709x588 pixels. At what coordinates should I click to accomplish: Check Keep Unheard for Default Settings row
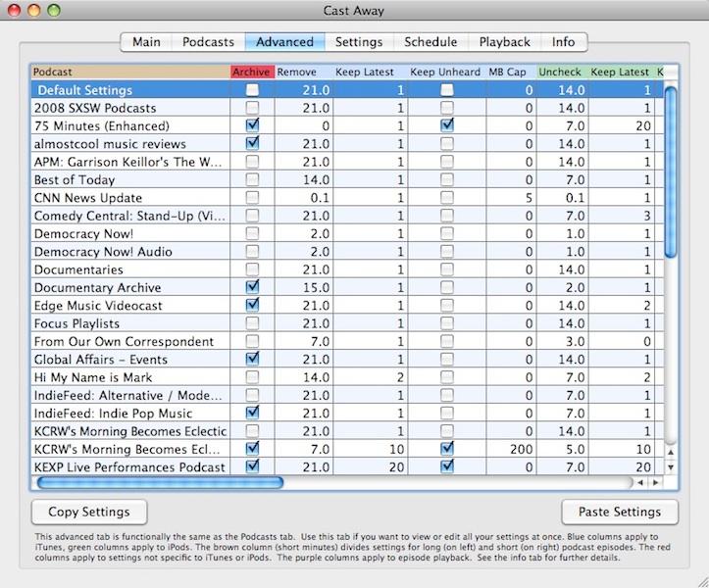pos(447,90)
